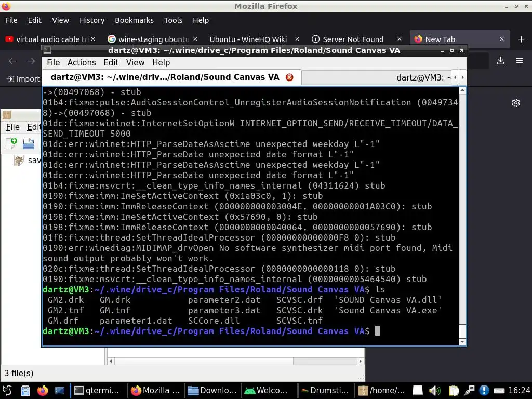Launch Firefox from the taskbar quick launcher
The image size is (532, 399).
tap(43, 391)
